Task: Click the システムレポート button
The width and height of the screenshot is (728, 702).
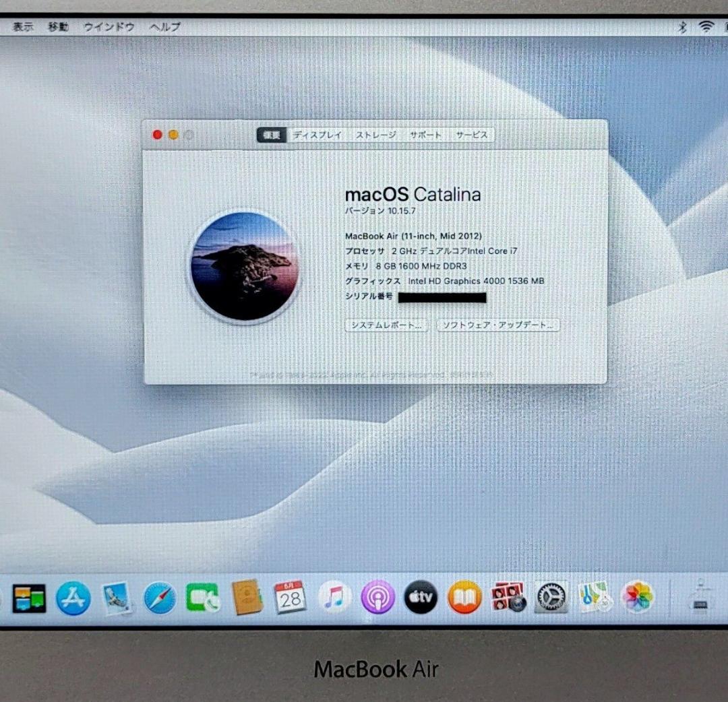Action: point(386,325)
